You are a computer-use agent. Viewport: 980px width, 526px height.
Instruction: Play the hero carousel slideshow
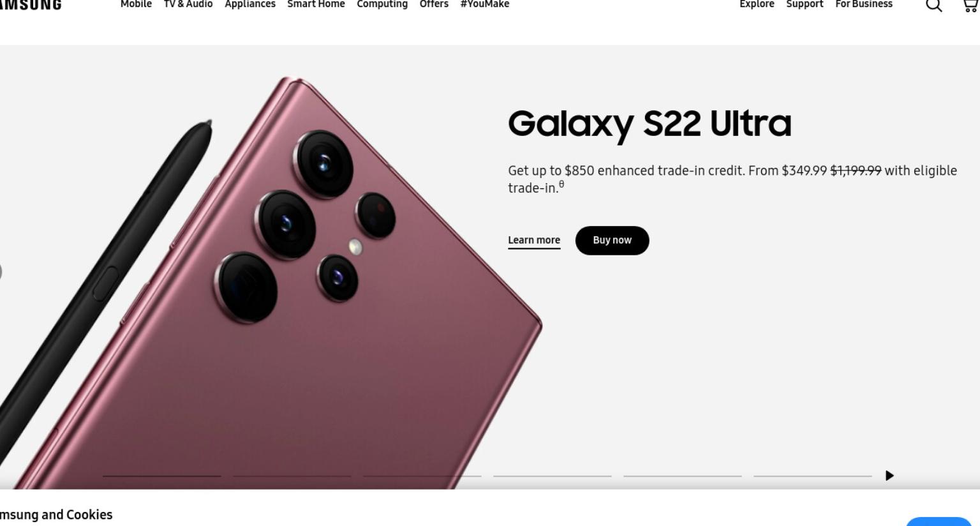tap(889, 476)
